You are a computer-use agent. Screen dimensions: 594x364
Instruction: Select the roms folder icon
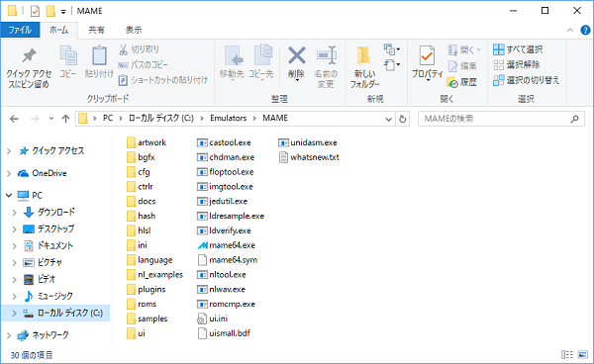pos(131,305)
